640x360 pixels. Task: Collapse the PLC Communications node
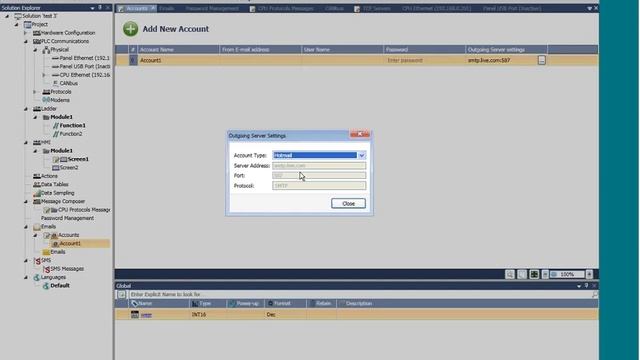coord(26,42)
